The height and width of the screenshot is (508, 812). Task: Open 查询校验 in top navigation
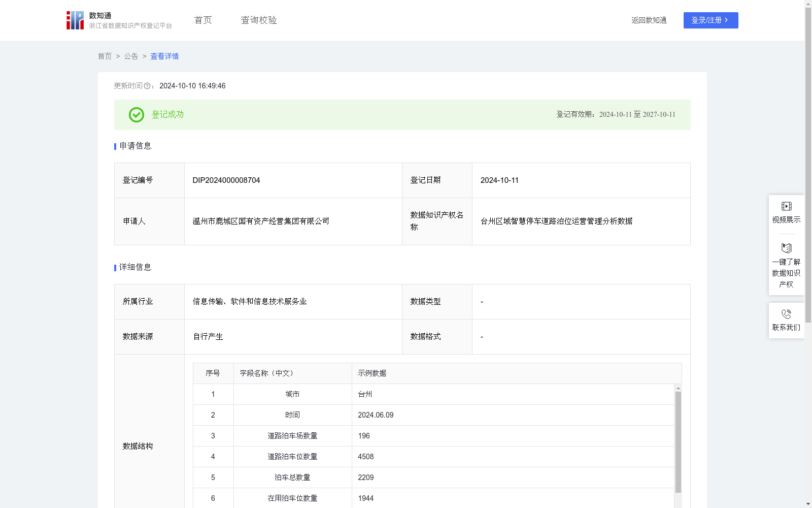[259, 20]
